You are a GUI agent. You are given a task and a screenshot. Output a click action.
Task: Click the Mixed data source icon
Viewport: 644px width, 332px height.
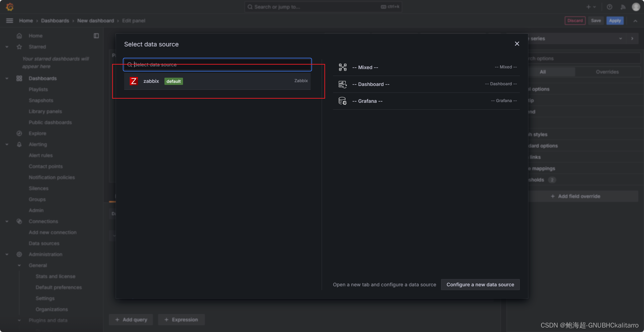343,67
